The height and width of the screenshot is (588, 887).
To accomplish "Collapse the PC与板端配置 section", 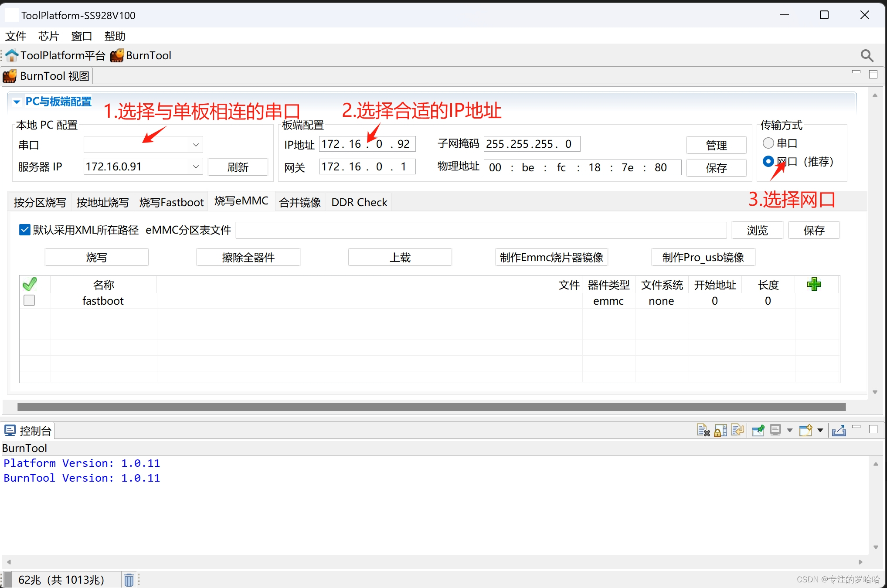I will 17,102.
